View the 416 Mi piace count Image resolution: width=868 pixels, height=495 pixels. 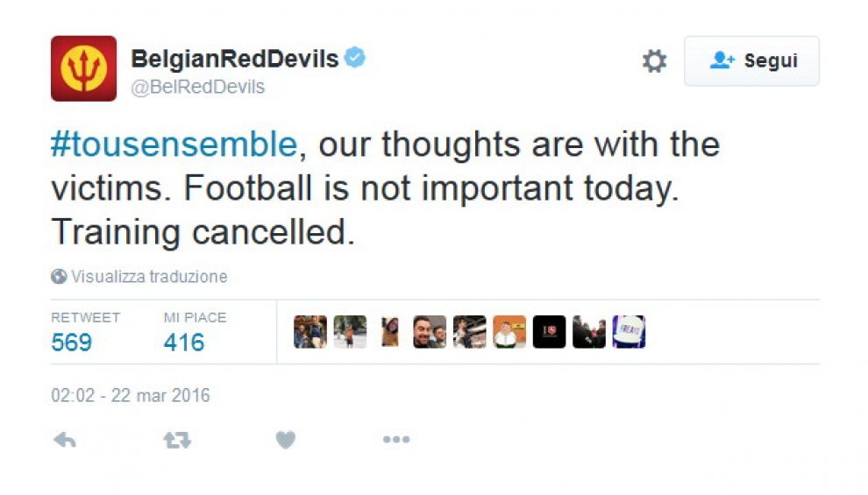pyautogui.click(x=184, y=343)
